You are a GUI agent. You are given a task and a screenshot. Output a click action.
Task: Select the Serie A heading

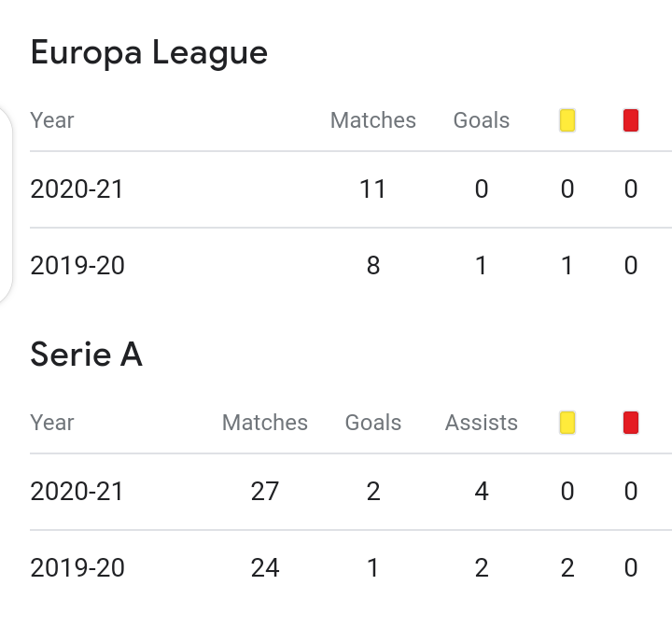(86, 355)
